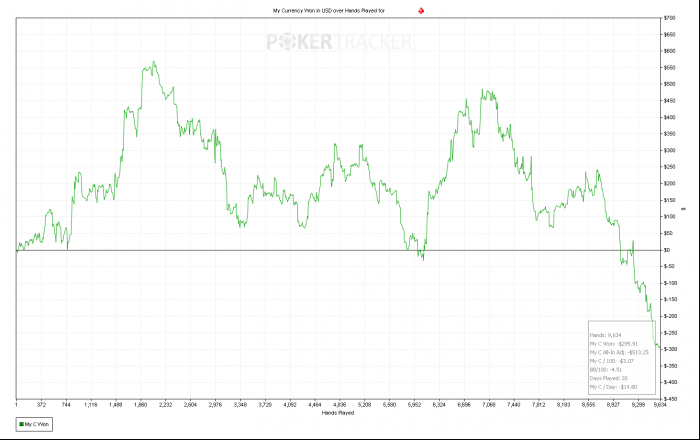The image size is (700, 440).
Task: Click the 3,720 x-axis tick label
Action: [265, 405]
